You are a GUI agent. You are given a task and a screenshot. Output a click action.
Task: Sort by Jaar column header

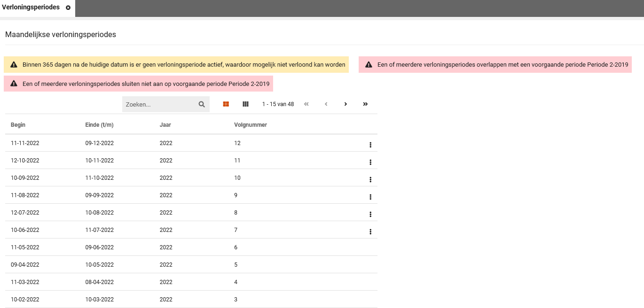(x=165, y=125)
